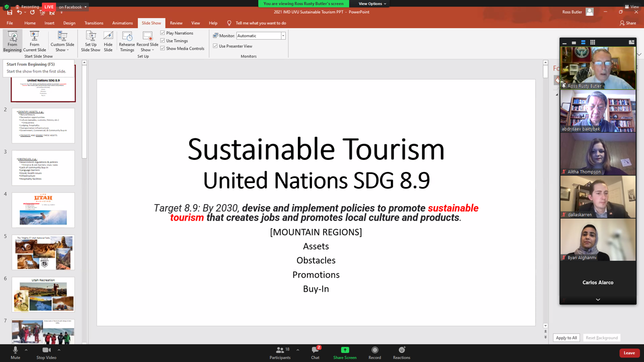644x362 pixels.
Task: Click the PowerPoint Share button
Action: (628, 23)
